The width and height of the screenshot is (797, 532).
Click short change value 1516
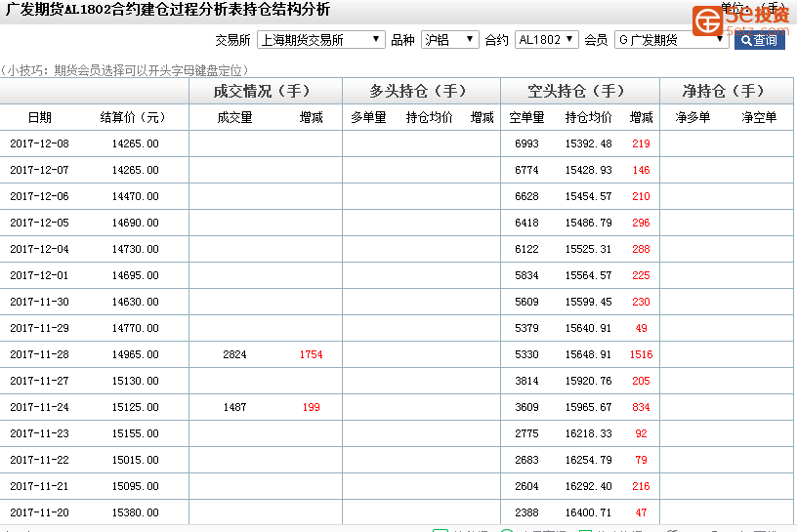tap(641, 354)
